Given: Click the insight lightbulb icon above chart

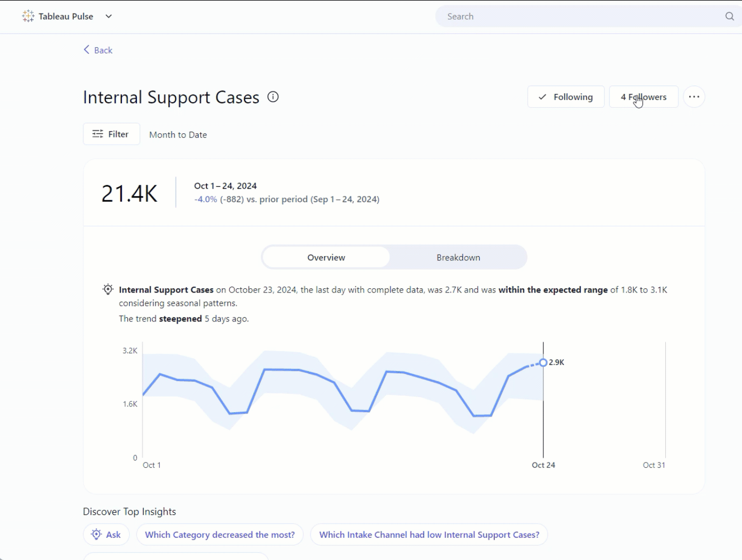Looking at the screenshot, I should [108, 289].
